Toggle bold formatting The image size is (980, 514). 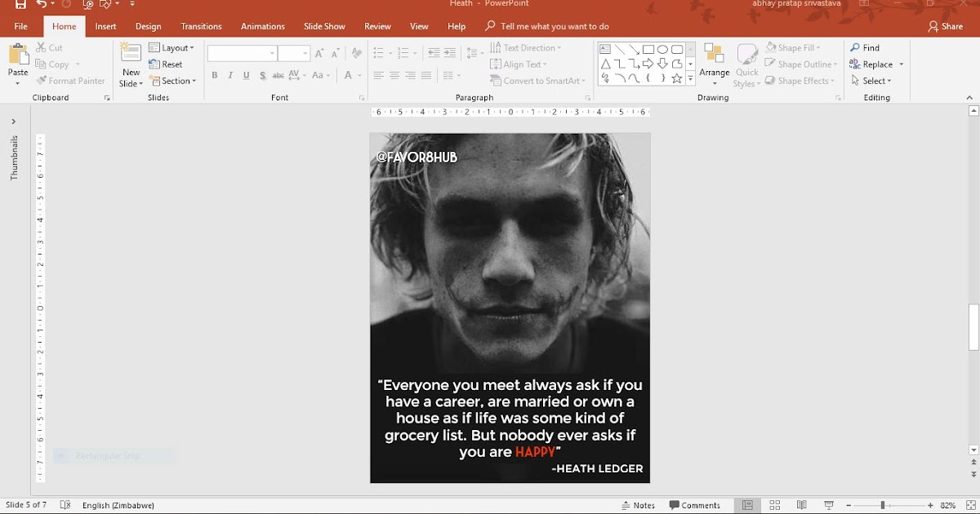coord(214,75)
